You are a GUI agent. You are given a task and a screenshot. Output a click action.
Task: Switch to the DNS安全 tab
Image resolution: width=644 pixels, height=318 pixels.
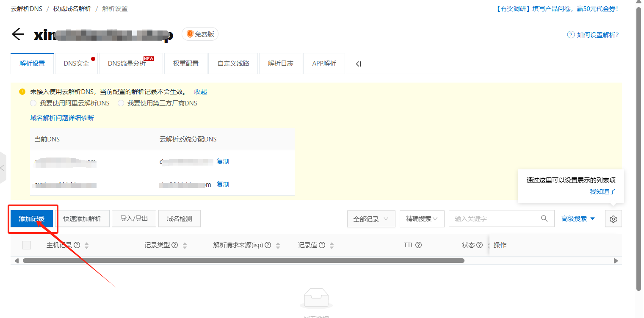click(x=77, y=64)
